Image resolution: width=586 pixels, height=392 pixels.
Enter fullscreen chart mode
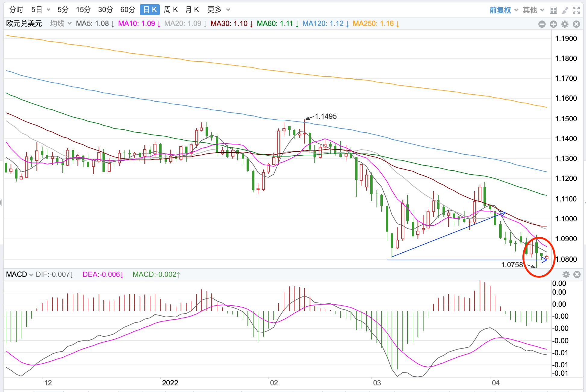pyautogui.click(x=576, y=10)
